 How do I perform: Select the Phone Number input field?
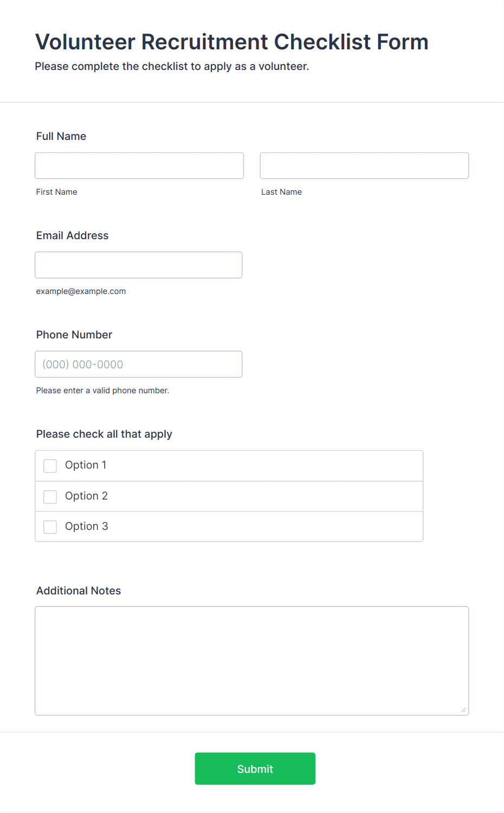click(x=139, y=364)
